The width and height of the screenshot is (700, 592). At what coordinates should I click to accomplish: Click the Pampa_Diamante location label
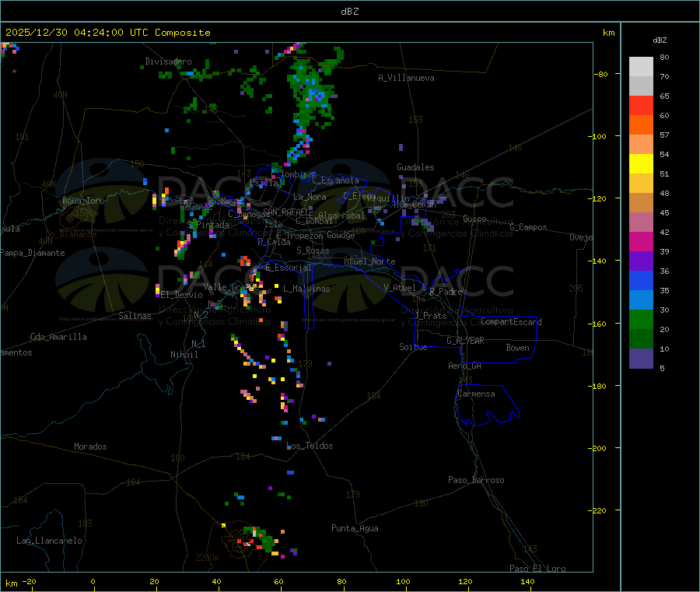tap(33, 253)
